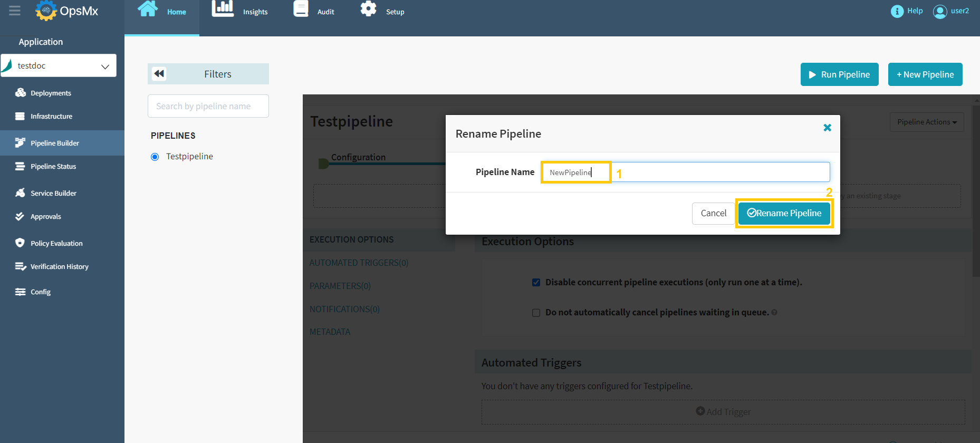Open the Insights chart icon

pos(223,9)
